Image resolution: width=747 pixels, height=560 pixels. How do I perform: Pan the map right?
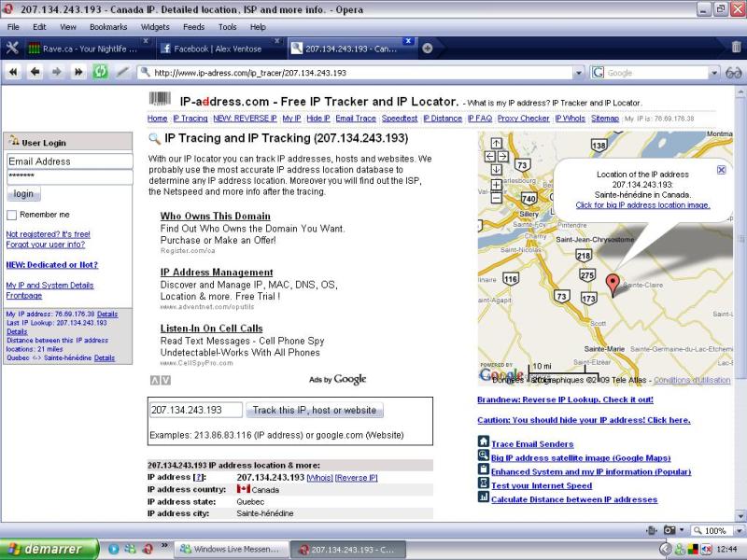click(502, 156)
